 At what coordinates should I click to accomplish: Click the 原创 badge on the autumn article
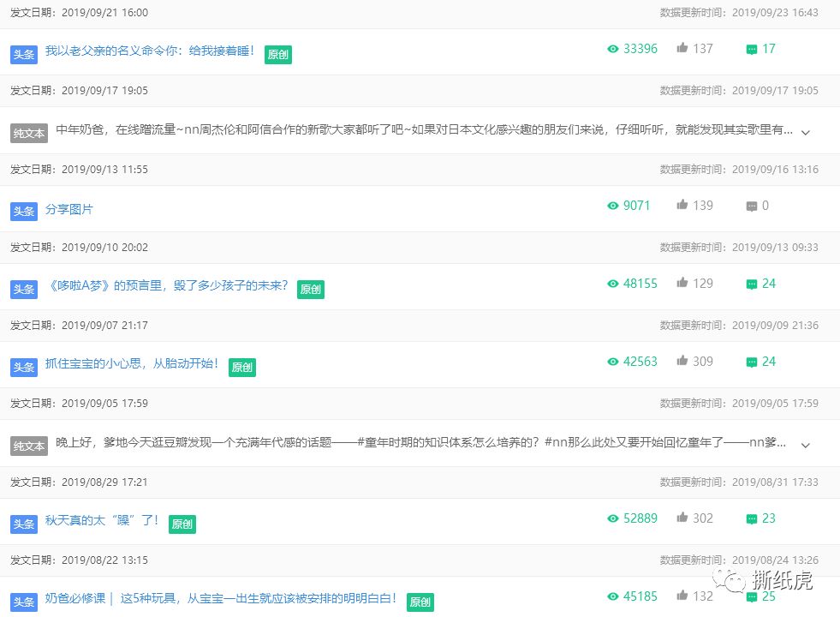click(182, 524)
